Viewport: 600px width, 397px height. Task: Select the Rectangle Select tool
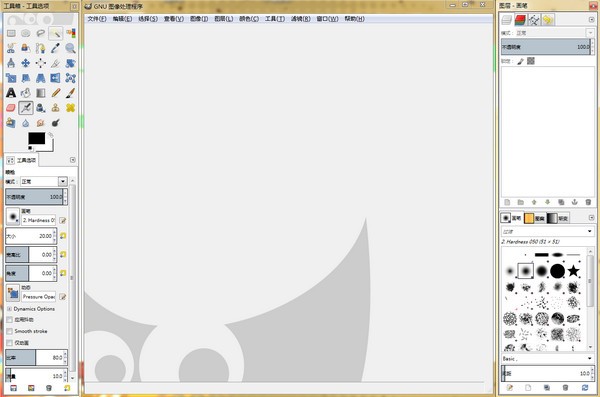(11, 33)
